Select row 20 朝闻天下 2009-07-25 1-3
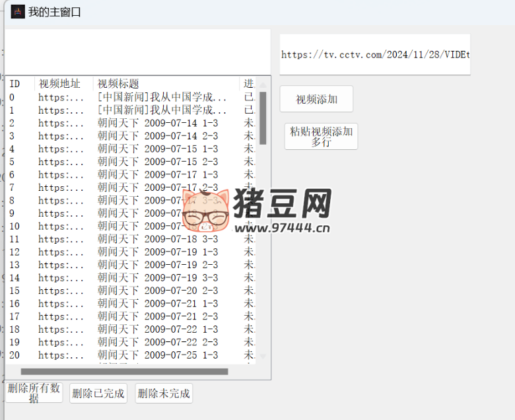The image size is (515, 420). point(132,355)
